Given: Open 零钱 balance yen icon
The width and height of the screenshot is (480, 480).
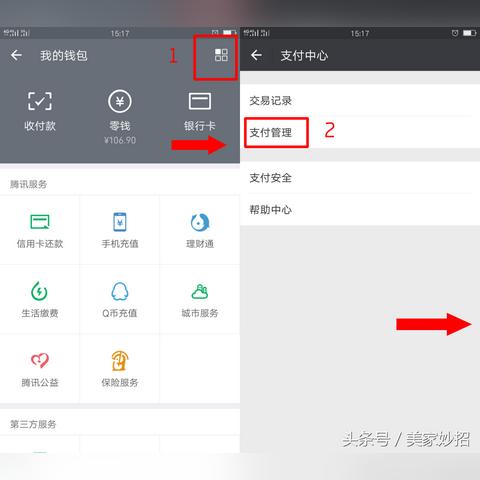Looking at the screenshot, I should (120, 101).
